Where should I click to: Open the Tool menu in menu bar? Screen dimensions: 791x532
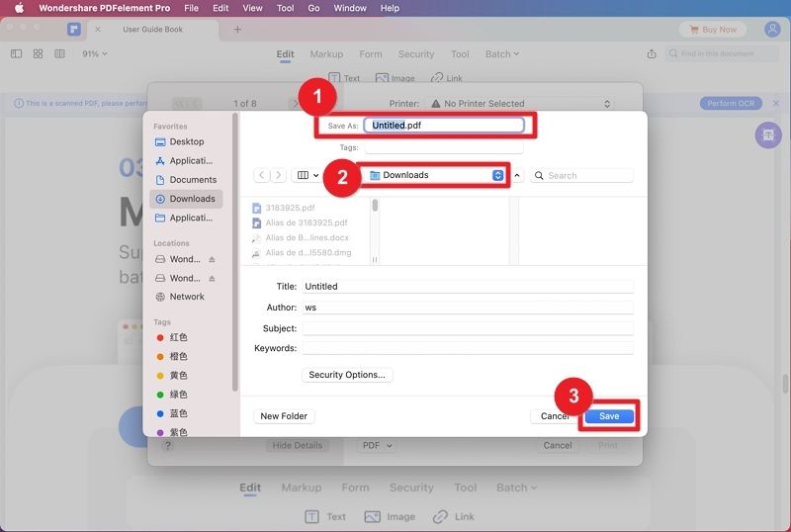[x=285, y=8]
